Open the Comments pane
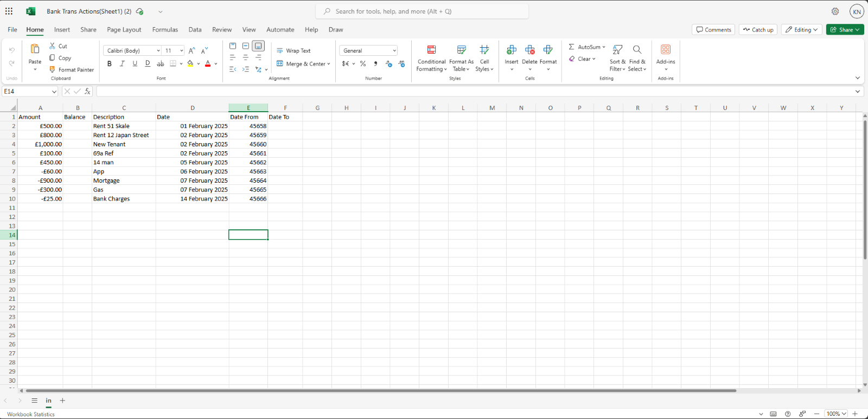Viewport: 868px width, 419px height. [x=714, y=30]
